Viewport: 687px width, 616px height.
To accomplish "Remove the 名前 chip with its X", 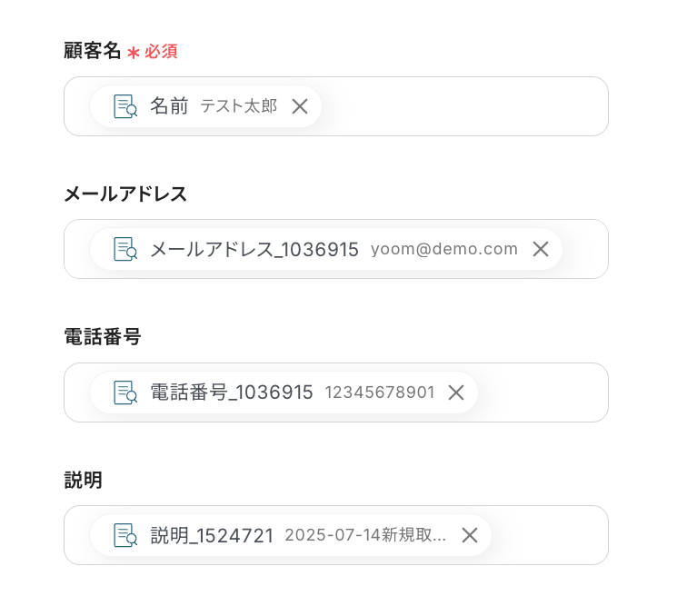I will pyautogui.click(x=300, y=106).
